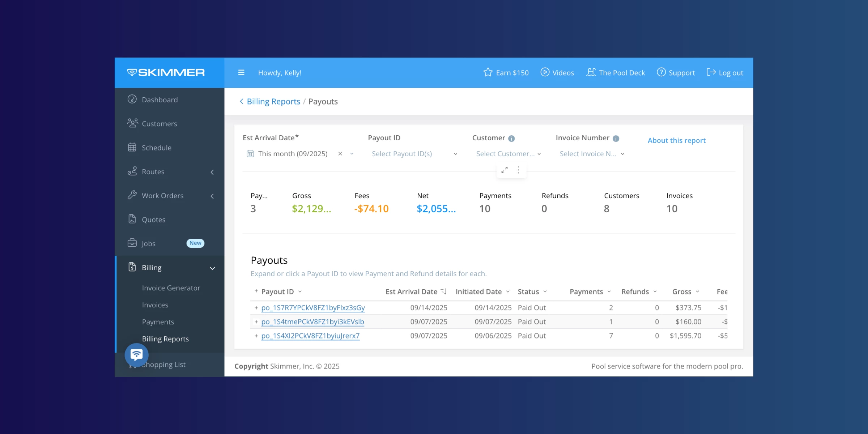Open payout link po_1S4XI2PCkV8FZ1byiuJrerx7
Screen dimensions: 868x434
coord(310,336)
